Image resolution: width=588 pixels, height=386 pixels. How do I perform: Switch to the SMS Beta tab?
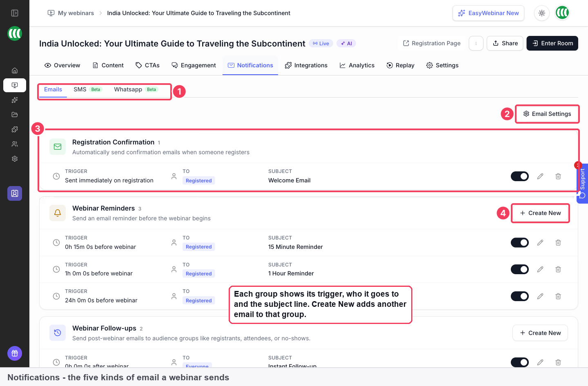(x=88, y=89)
